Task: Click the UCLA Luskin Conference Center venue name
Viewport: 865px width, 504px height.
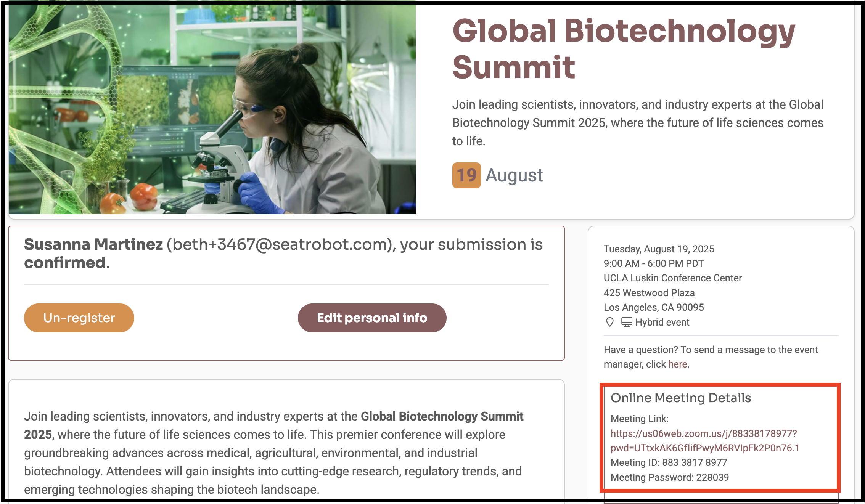Action: pos(672,278)
